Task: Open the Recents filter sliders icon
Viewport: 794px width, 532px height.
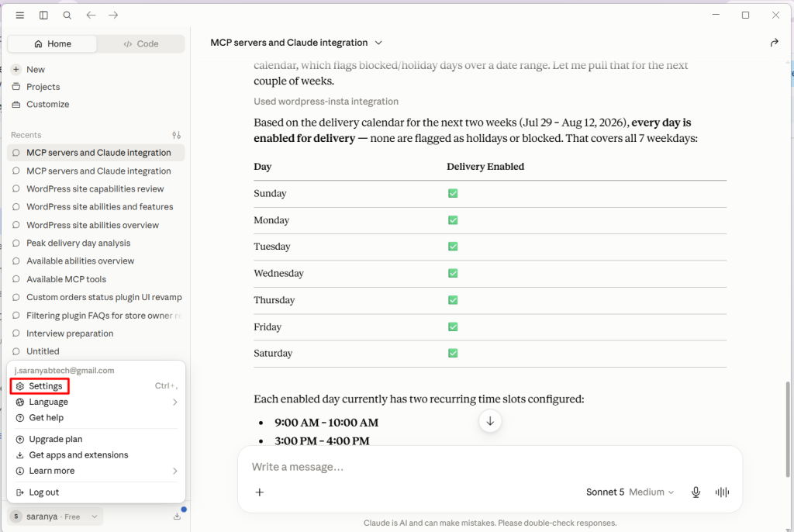Action: tap(176, 135)
